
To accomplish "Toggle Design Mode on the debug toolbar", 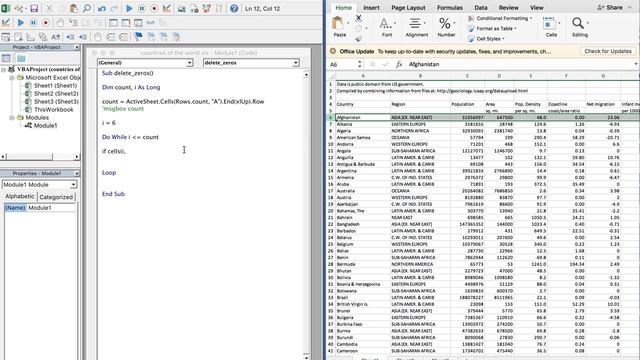I will point(6,23).
